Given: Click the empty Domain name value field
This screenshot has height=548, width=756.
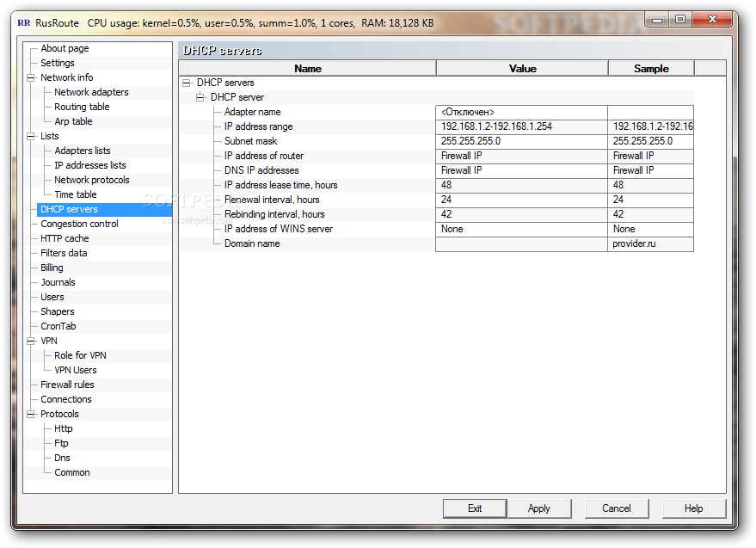Looking at the screenshot, I should pyautogui.click(x=521, y=244).
